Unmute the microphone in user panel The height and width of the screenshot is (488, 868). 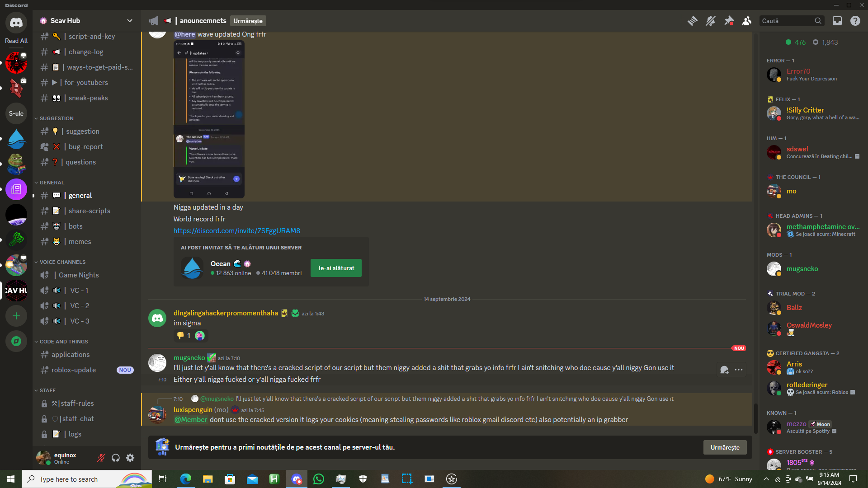pyautogui.click(x=101, y=458)
